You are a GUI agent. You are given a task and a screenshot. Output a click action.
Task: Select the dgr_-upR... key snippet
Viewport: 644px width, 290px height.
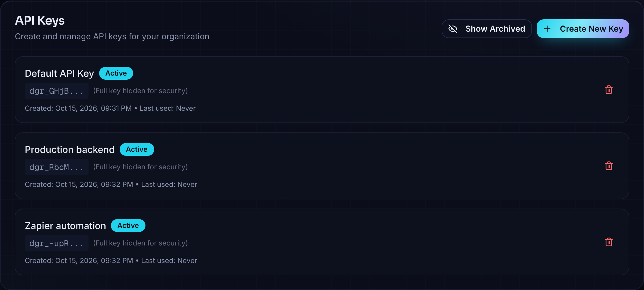click(x=57, y=243)
